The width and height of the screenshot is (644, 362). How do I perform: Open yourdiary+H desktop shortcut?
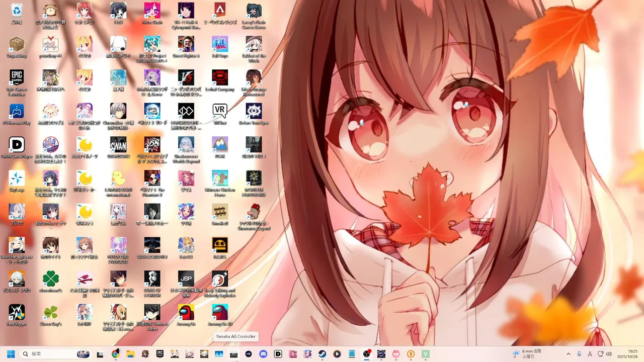click(x=50, y=44)
